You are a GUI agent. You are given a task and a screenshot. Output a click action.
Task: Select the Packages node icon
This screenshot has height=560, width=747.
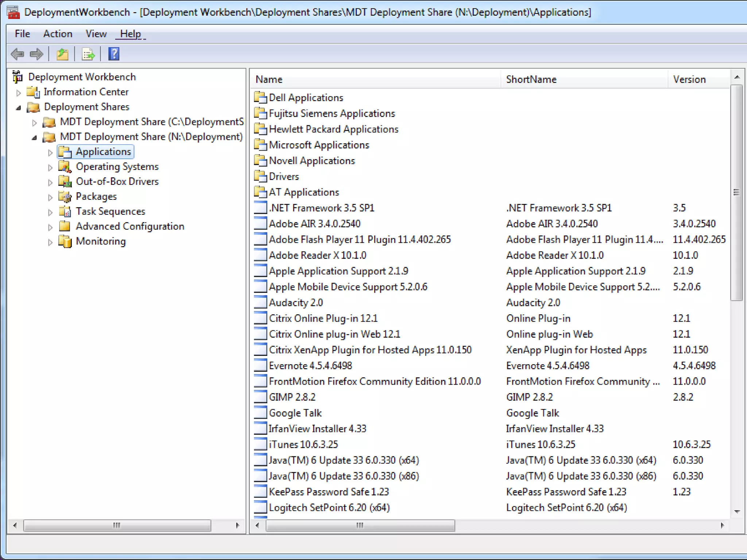coord(65,197)
